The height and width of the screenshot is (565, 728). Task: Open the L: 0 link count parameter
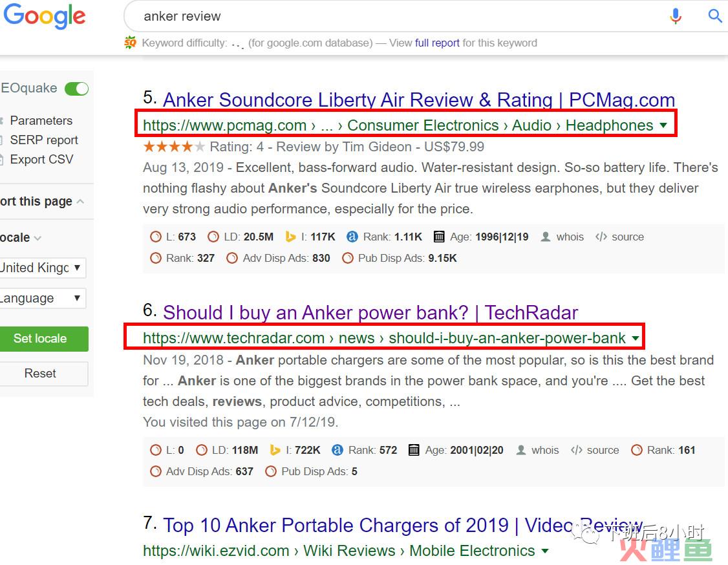[x=167, y=450]
